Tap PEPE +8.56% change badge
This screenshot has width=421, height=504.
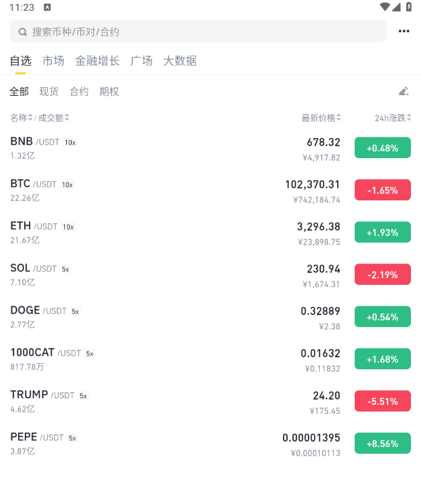tap(382, 443)
